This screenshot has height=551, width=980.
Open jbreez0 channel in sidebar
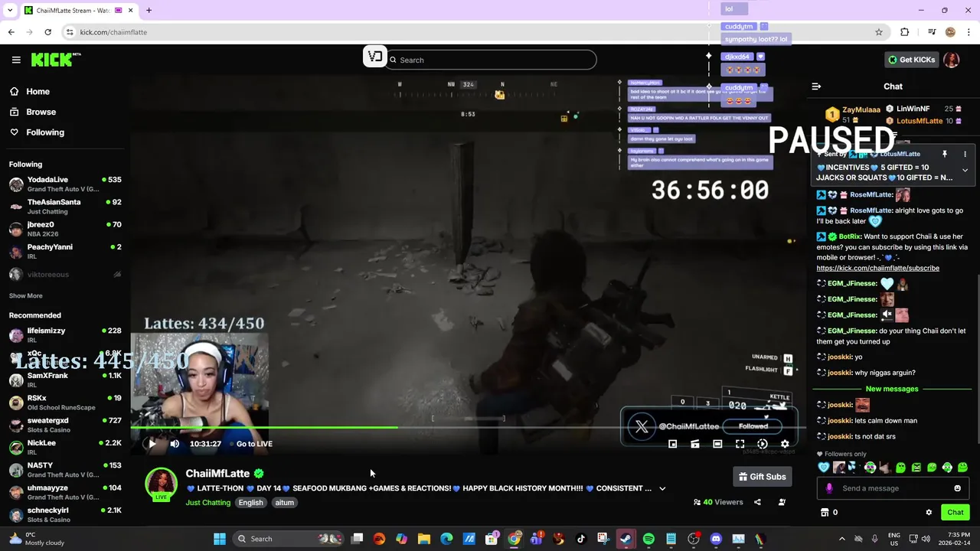65,229
